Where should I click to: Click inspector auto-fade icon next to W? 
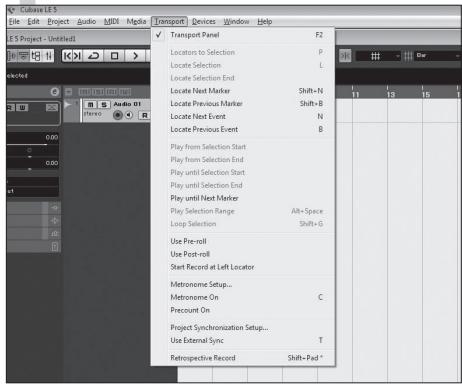pos(52,107)
